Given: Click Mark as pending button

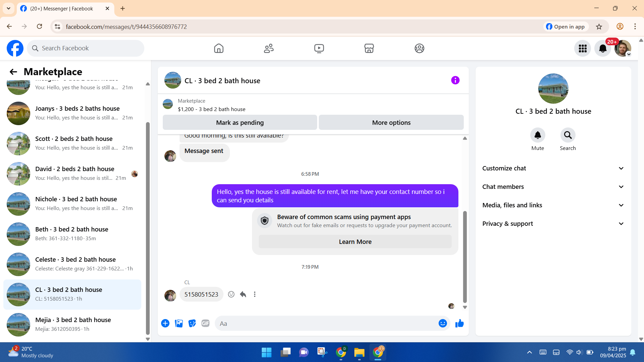Looking at the screenshot, I should click(240, 122).
